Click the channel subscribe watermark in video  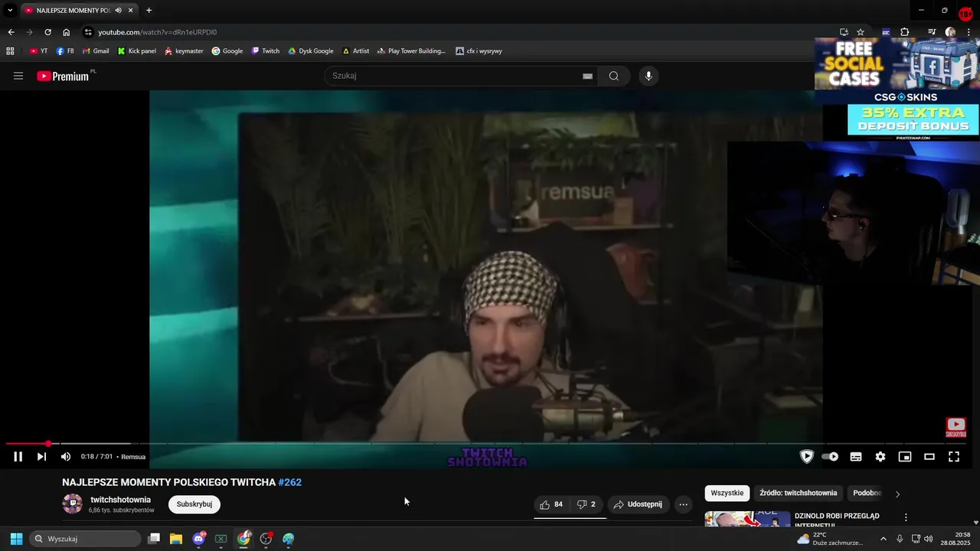click(x=955, y=427)
